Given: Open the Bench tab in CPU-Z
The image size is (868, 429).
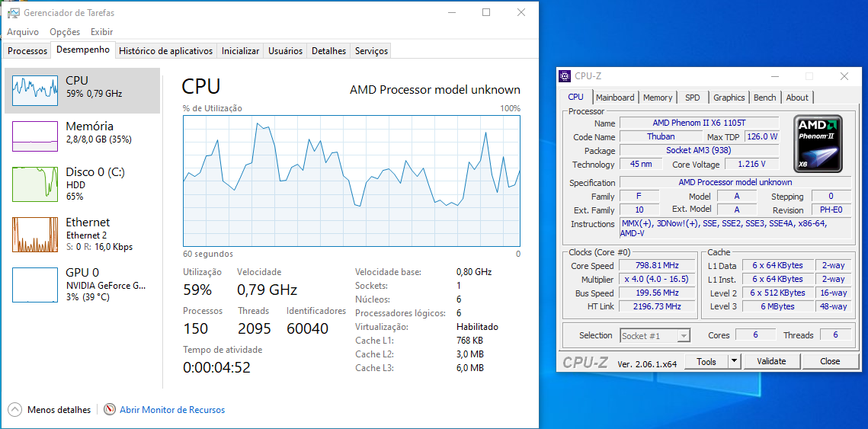Looking at the screenshot, I should point(765,98).
